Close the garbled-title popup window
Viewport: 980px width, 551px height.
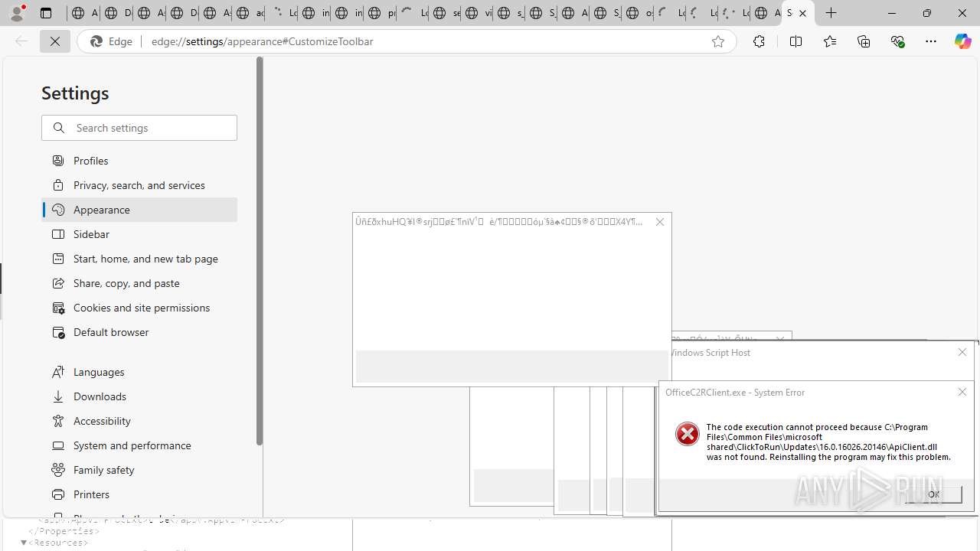(660, 222)
